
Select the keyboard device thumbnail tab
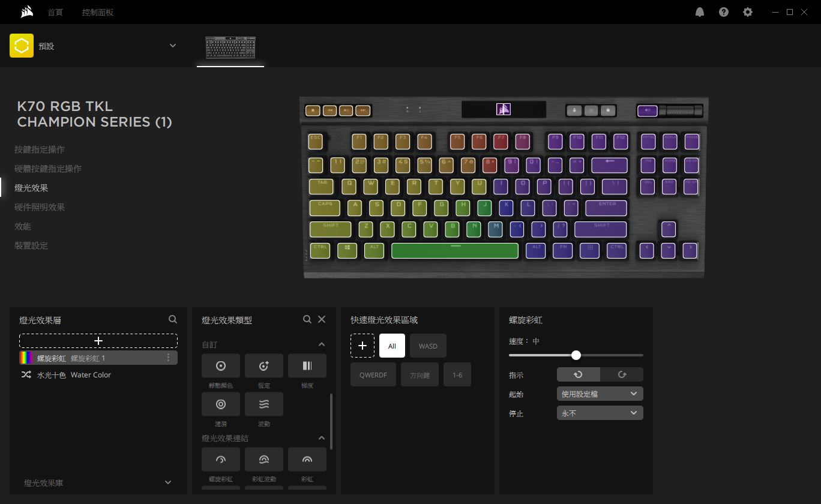coord(230,47)
